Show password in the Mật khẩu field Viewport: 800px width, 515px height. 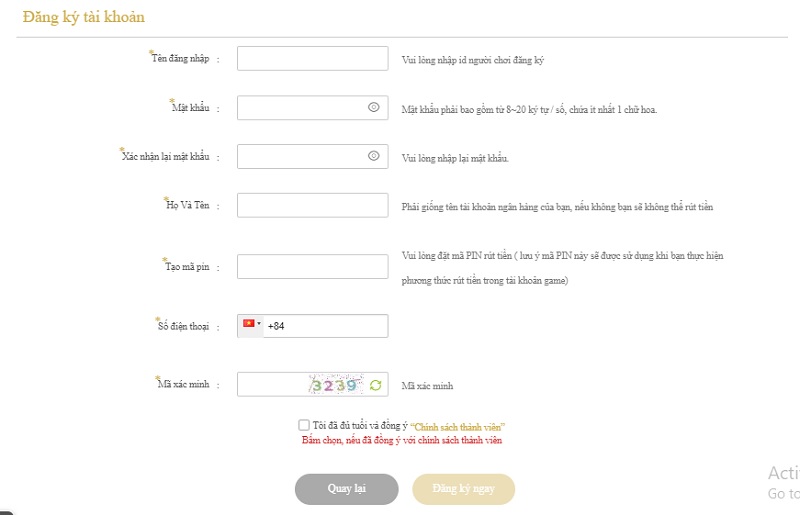click(373, 107)
